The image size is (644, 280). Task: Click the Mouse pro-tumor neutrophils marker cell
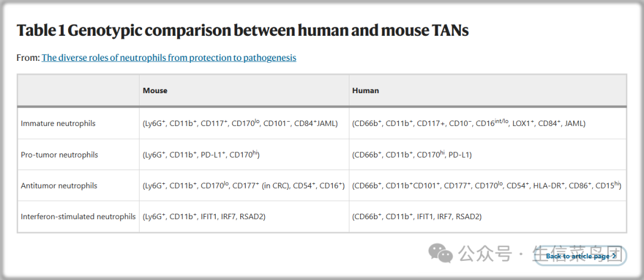tap(202, 155)
